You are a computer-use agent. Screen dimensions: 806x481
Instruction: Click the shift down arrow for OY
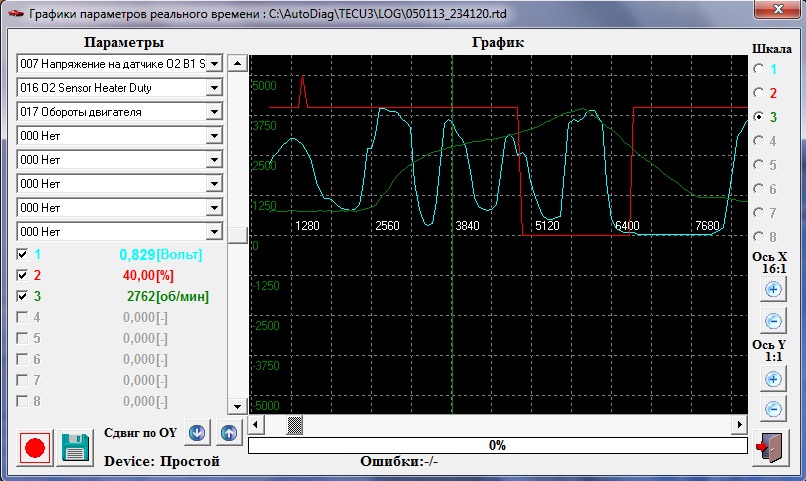[x=197, y=434]
